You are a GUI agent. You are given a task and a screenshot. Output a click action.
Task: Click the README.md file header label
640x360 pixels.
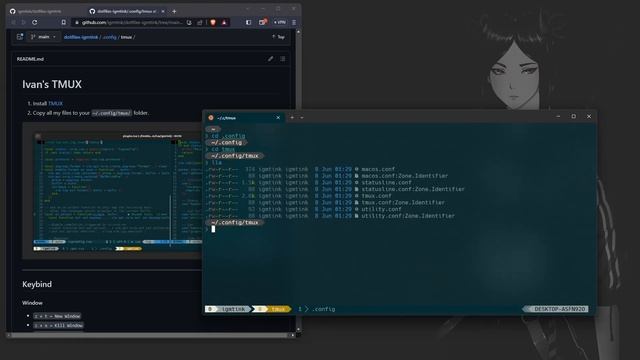30,59
